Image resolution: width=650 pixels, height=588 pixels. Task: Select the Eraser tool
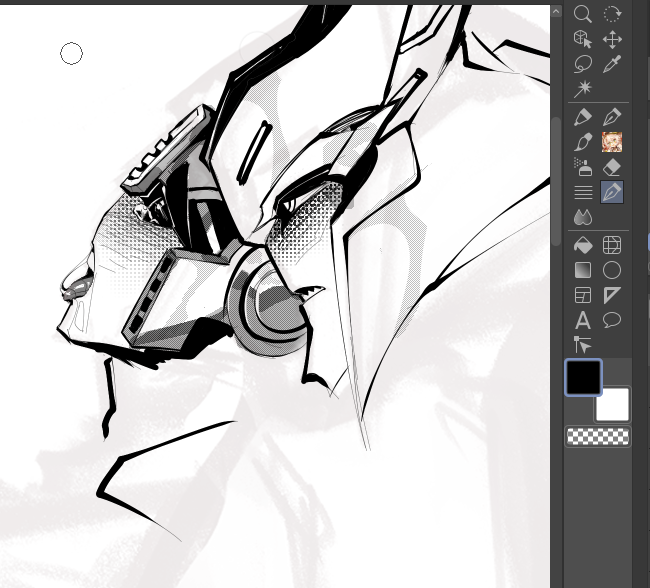pyautogui.click(x=612, y=167)
